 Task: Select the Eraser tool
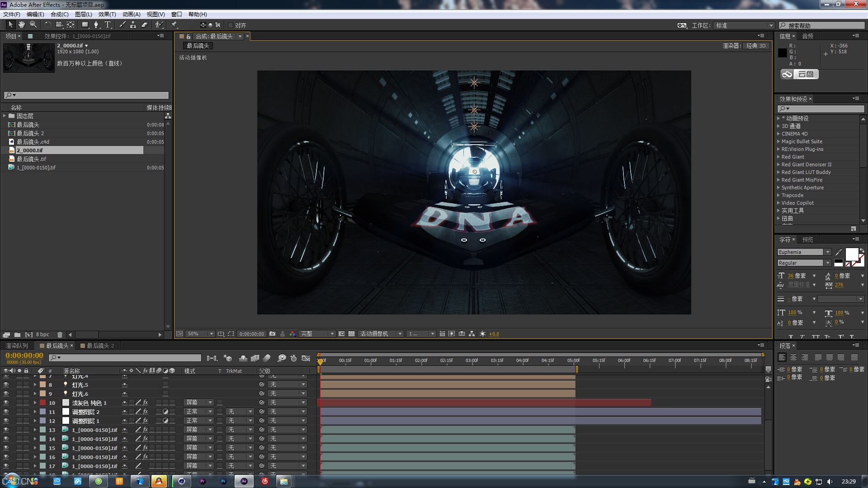[x=145, y=25]
